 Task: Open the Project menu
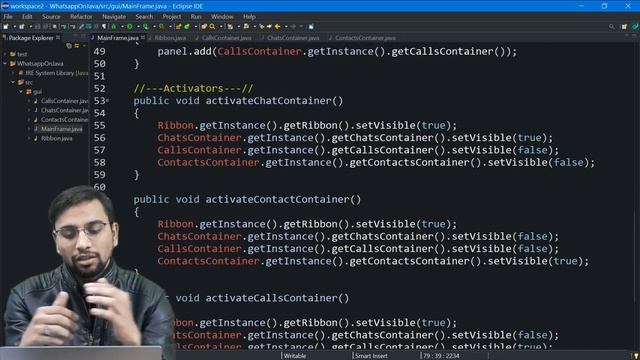[171, 17]
